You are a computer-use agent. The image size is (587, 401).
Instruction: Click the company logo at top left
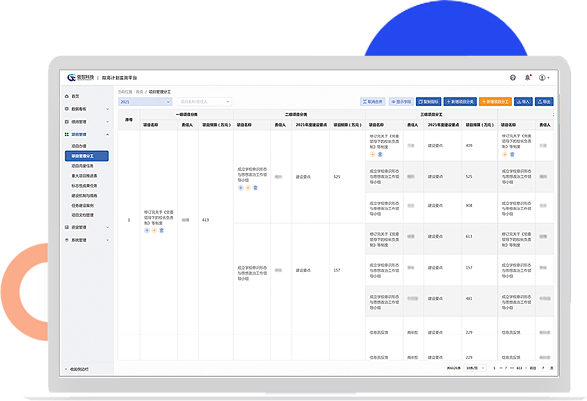(x=80, y=78)
